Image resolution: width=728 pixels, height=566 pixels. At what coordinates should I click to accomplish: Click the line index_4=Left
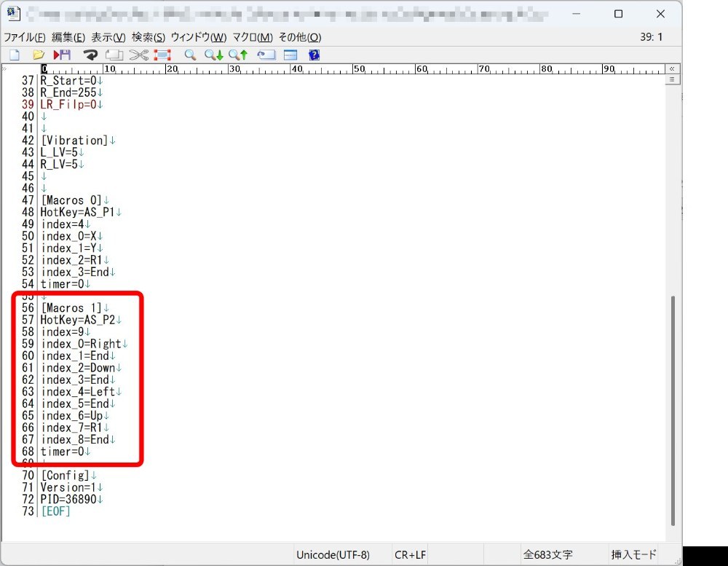click(x=78, y=392)
